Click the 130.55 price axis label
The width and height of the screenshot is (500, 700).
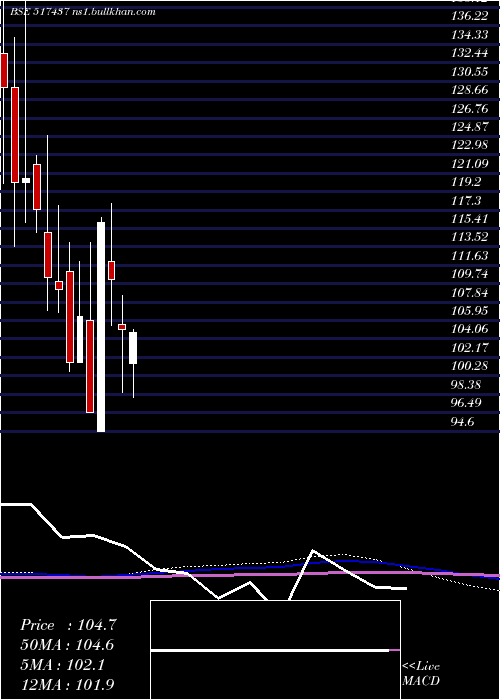pos(469,71)
